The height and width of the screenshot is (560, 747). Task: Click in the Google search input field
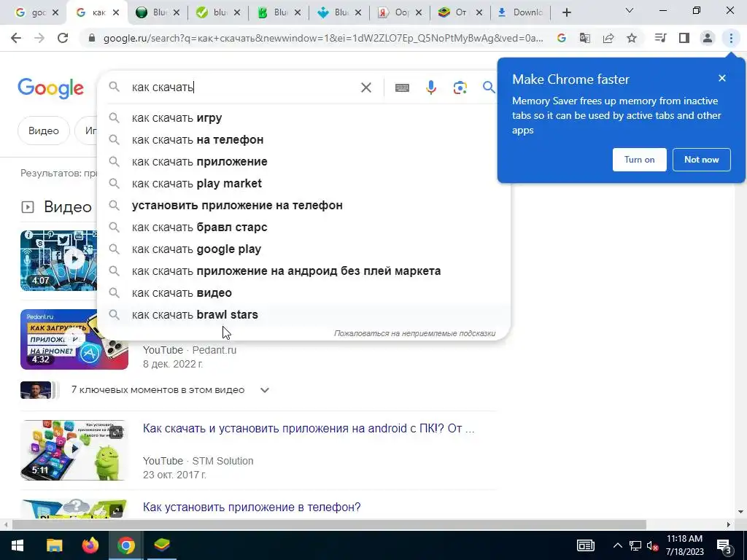click(243, 87)
